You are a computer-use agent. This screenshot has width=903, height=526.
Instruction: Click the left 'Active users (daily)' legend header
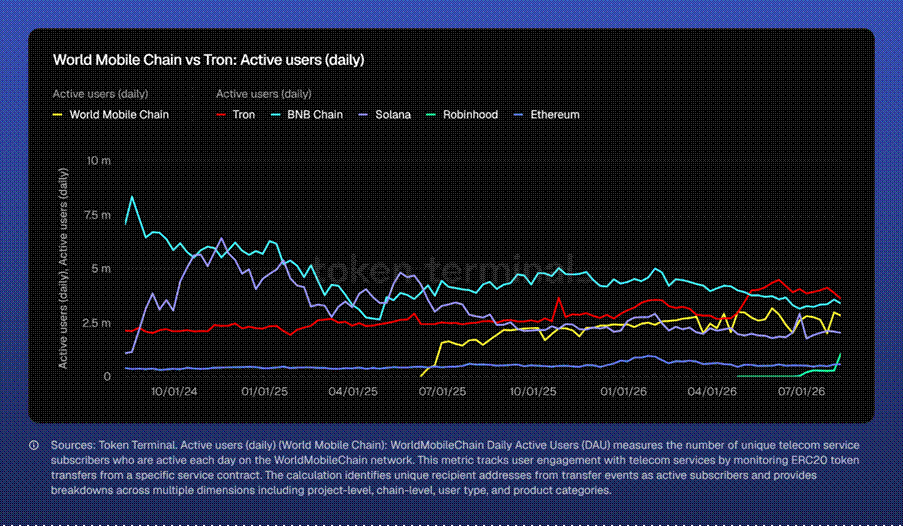pyautogui.click(x=100, y=94)
